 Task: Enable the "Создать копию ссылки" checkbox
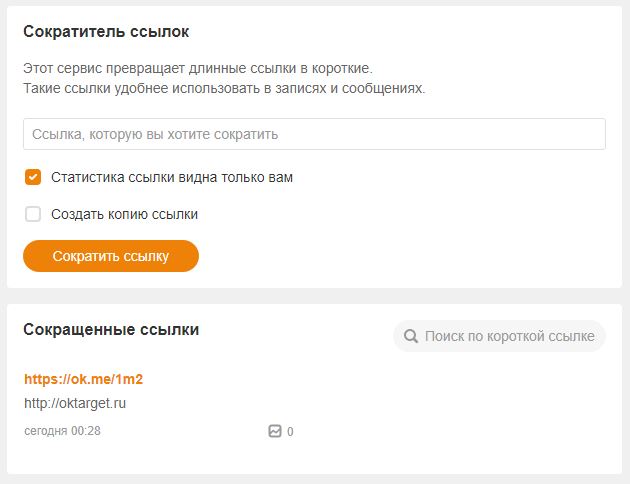pyautogui.click(x=33, y=214)
